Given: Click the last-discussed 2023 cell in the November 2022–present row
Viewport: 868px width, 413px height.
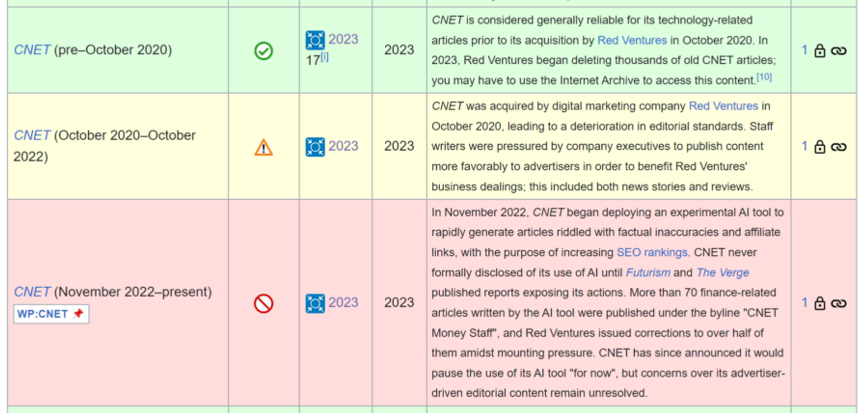Looking at the screenshot, I should pos(399,303).
